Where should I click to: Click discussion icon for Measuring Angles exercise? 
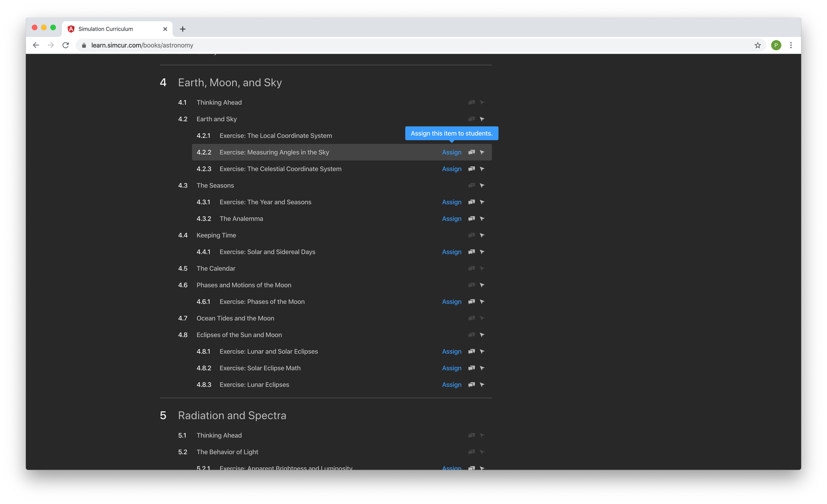(x=471, y=152)
